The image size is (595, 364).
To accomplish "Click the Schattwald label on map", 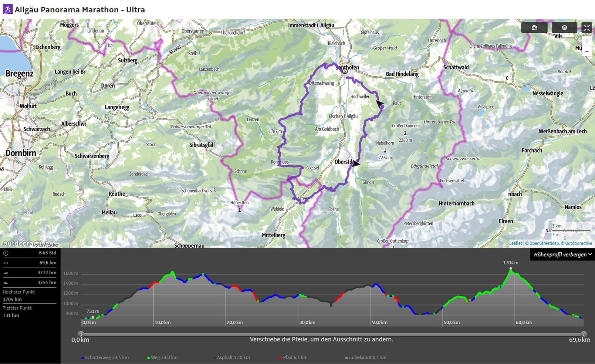I will 456,67.
